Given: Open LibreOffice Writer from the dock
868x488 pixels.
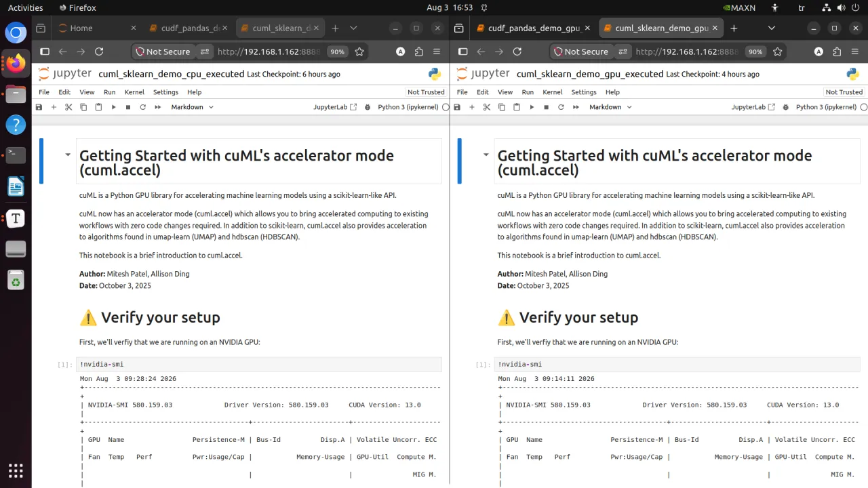Looking at the screenshot, I should tap(16, 186).
